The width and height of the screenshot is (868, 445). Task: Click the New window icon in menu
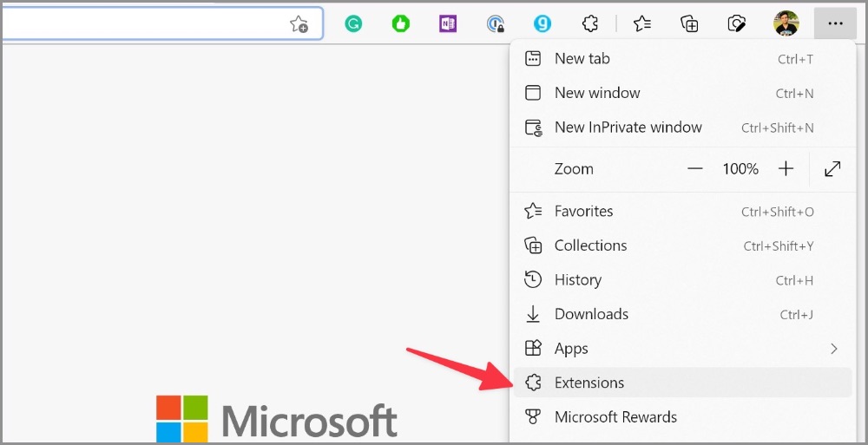pyautogui.click(x=533, y=93)
